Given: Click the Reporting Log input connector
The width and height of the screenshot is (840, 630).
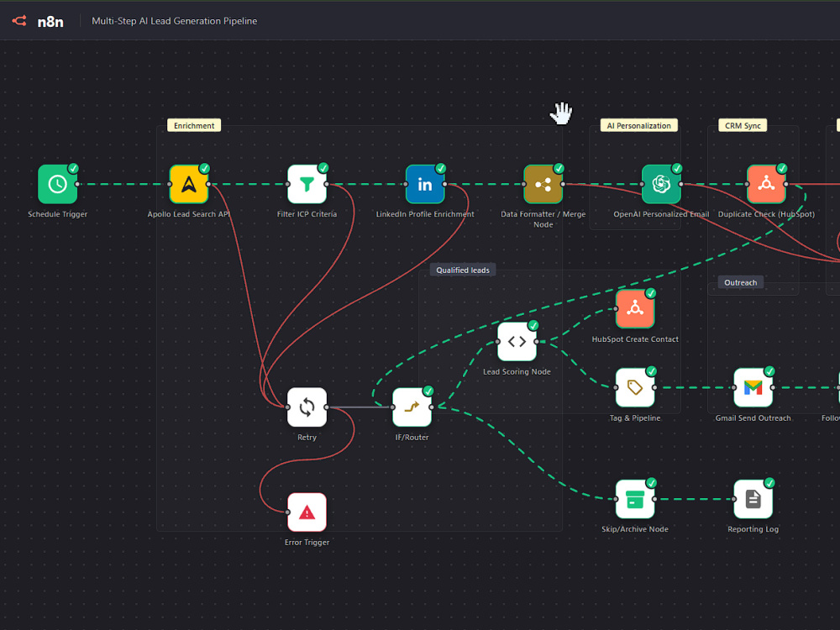Looking at the screenshot, I should coord(734,499).
